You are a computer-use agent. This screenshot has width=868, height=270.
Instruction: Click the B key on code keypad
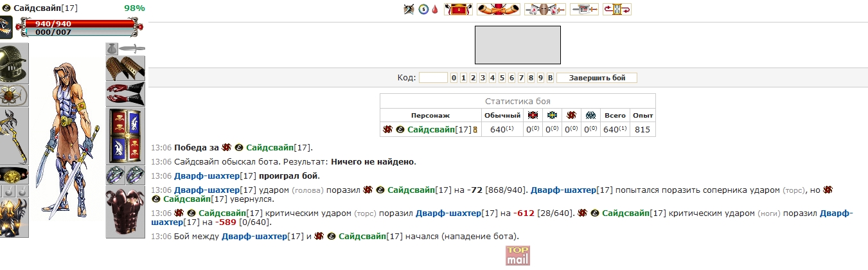click(550, 78)
